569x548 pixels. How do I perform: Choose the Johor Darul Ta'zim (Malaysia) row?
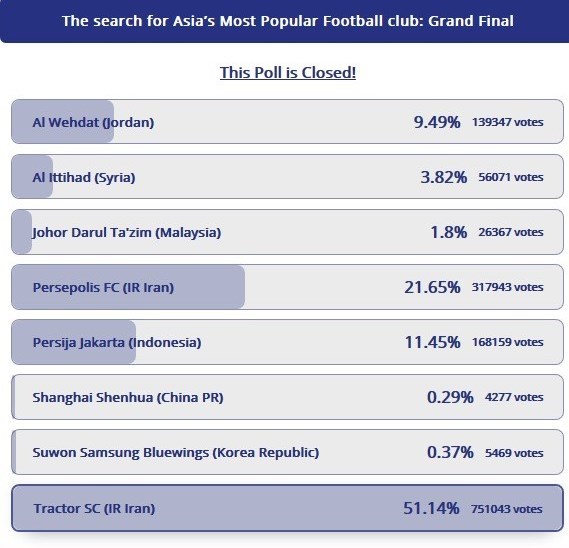[x=287, y=232]
